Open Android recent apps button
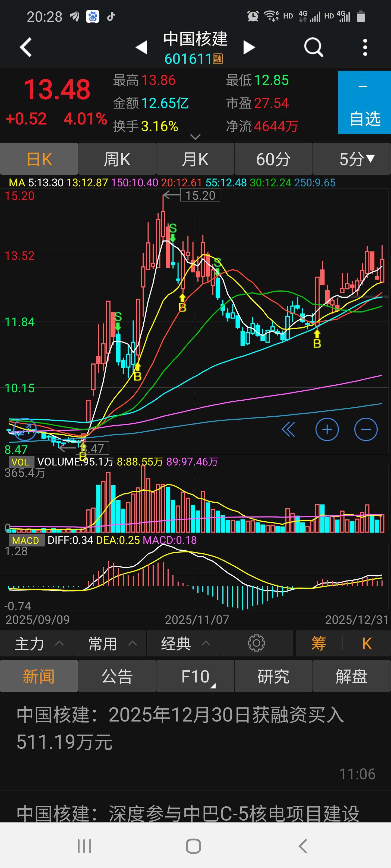The image size is (391, 868). point(84,846)
